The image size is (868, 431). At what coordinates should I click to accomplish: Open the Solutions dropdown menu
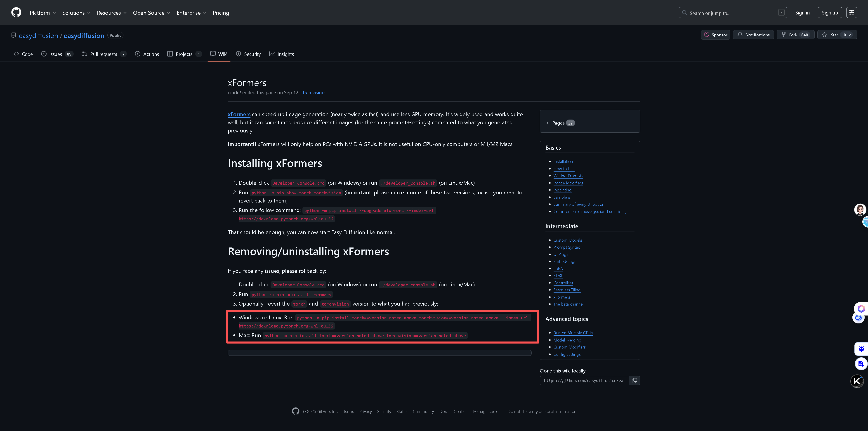click(76, 13)
